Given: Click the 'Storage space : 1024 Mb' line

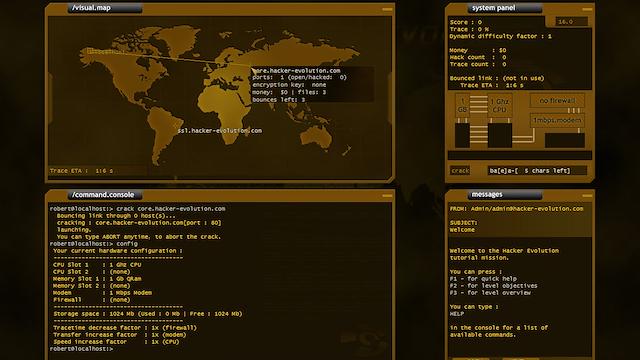Looking at the screenshot, I should pos(148,314).
